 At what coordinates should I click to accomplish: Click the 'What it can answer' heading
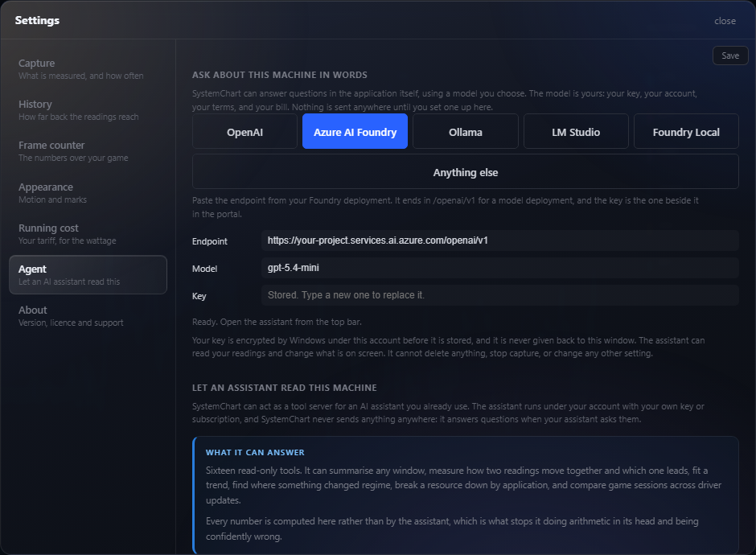pos(255,452)
